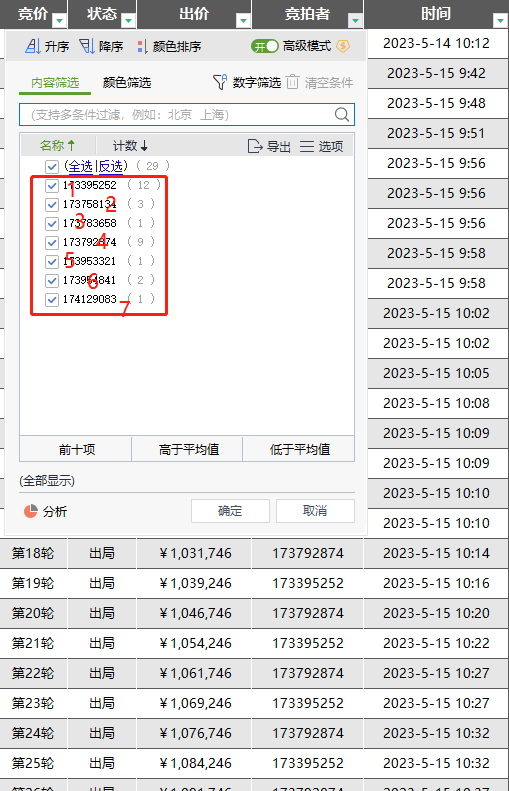Uncheck bidder 174129083 checkbox
The image size is (509, 791).
(x=51, y=300)
